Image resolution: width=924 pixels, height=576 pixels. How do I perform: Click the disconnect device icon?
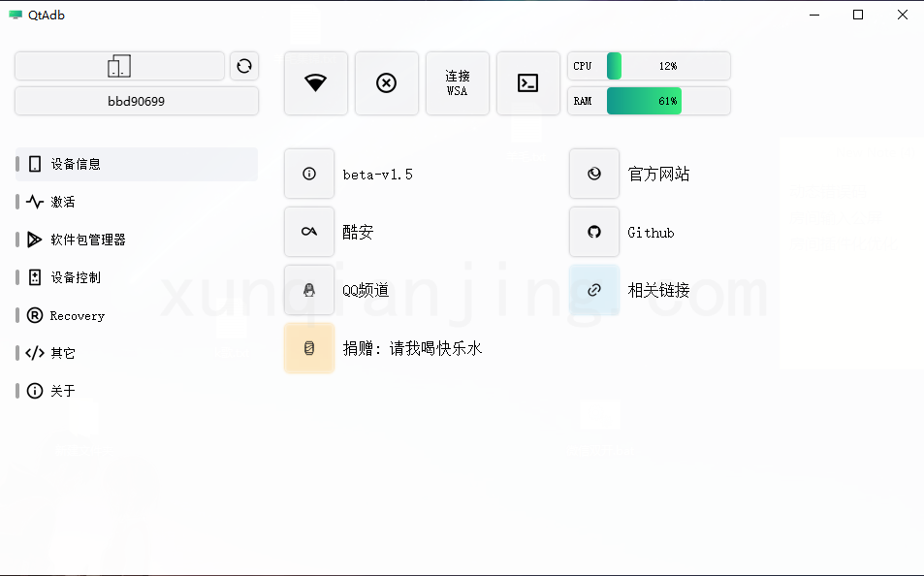[386, 82]
